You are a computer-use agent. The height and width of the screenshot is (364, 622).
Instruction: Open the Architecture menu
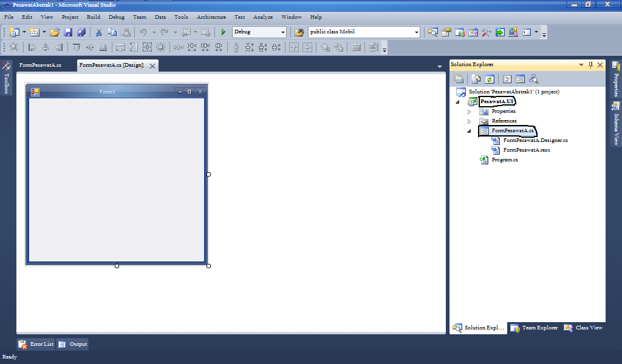[211, 17]
